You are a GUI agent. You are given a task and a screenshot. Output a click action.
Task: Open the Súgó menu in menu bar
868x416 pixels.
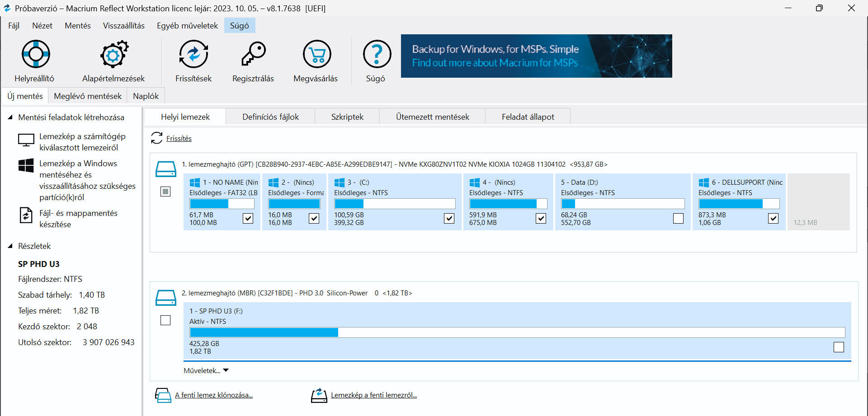pos(240,26)
